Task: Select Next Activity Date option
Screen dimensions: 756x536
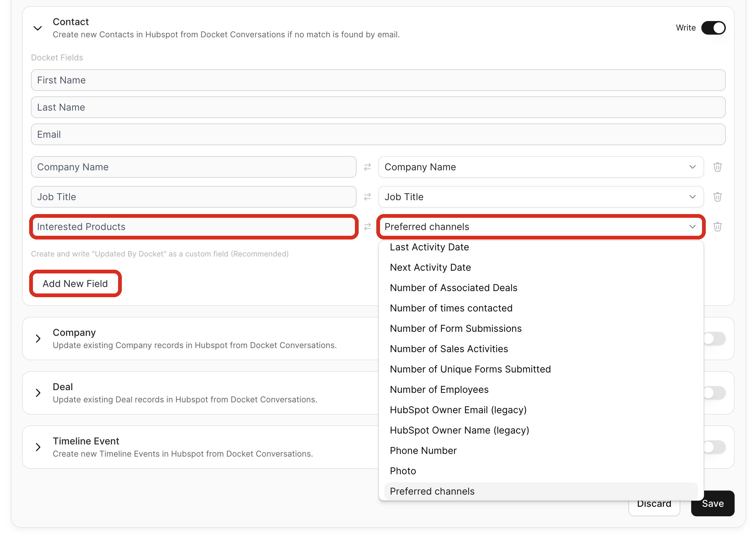Action: [x=541, y=267]
